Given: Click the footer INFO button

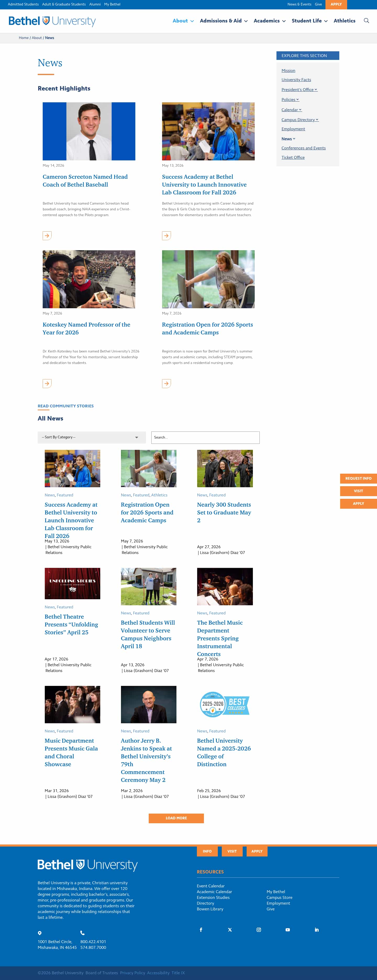Looking at the screenshot, I should coord(207,851).
